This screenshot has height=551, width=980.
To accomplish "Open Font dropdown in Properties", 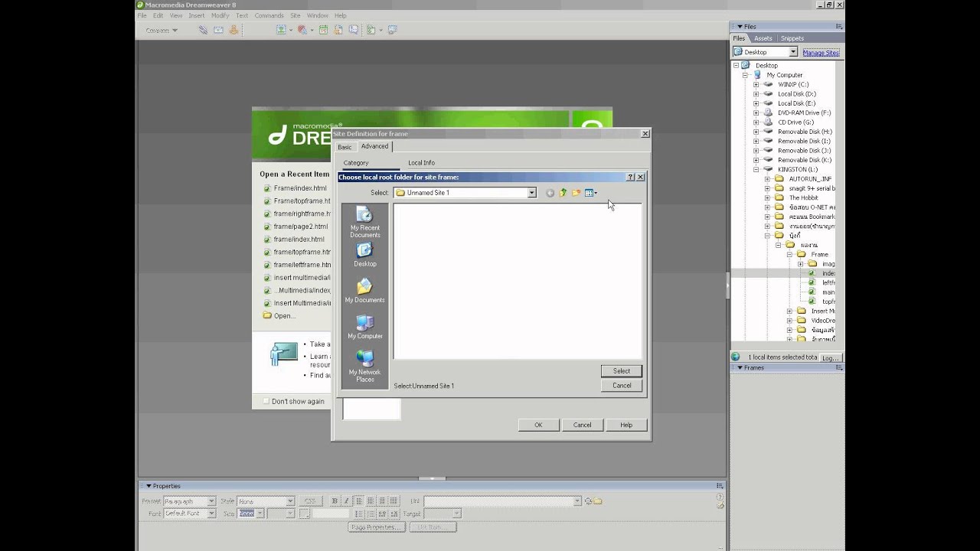I will point(211,514).
